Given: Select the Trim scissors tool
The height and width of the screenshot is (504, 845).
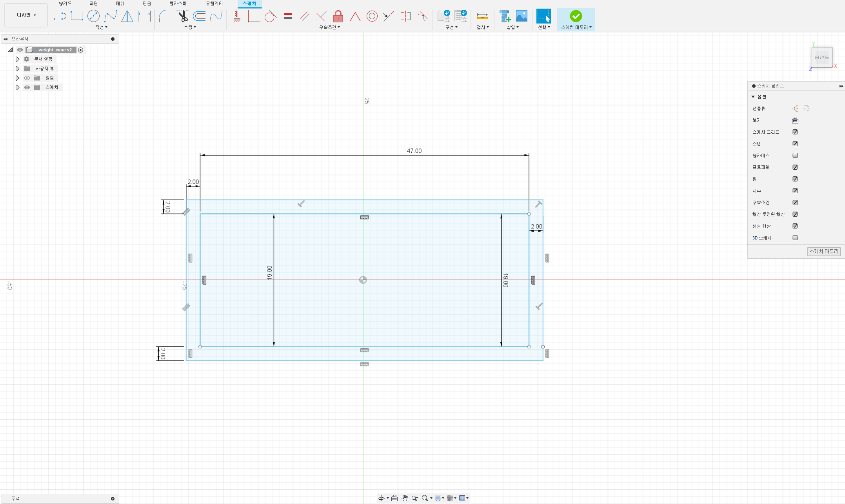Looking at the screenshot, I should pos(183,16).
